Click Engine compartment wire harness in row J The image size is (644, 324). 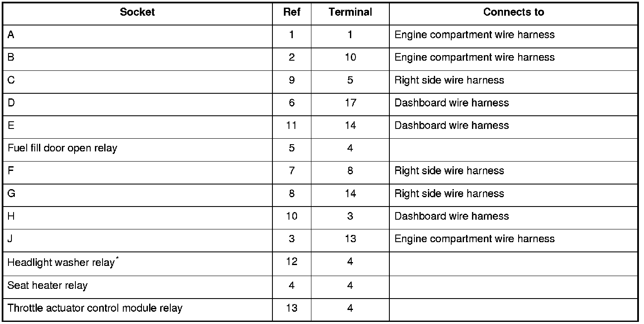(474, 239)
